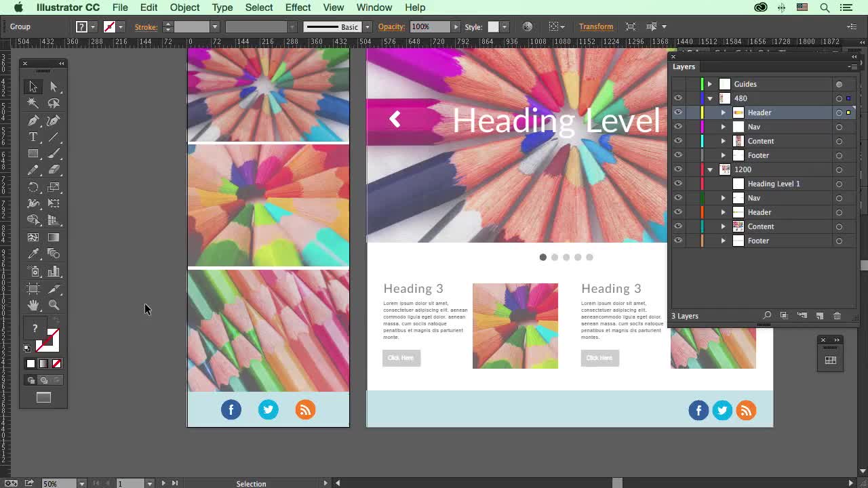Select the Eyedropper tool
This screenshot has width=868, height=488.
click(33, 254)
